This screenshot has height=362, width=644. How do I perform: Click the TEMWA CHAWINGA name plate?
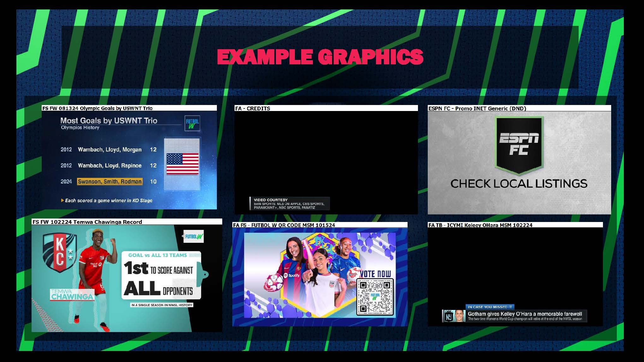(x=72, y=295)
